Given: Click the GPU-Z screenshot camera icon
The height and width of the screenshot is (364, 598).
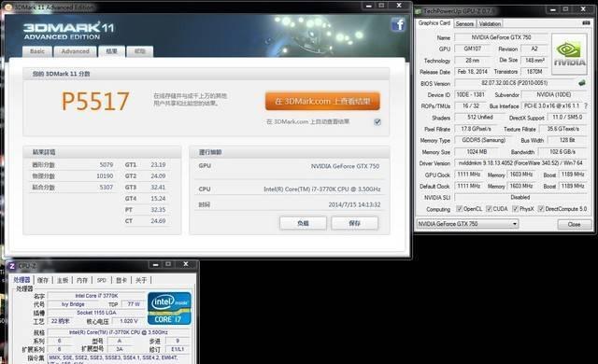Looking at the screenshot, I should point(586,23).
